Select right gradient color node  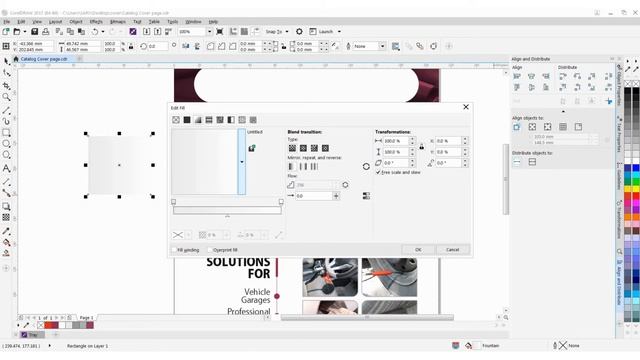pos(281,202)
